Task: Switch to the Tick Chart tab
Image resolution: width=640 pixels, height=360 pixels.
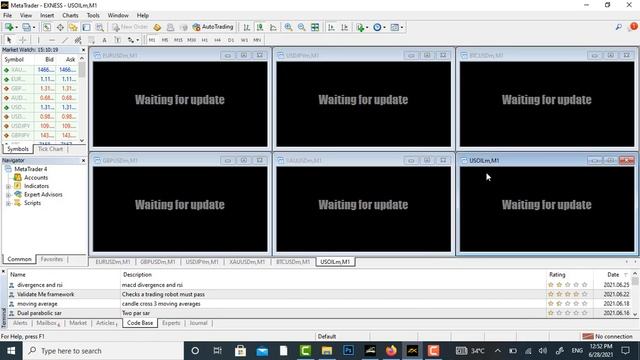Action: [x=50, y=149]
